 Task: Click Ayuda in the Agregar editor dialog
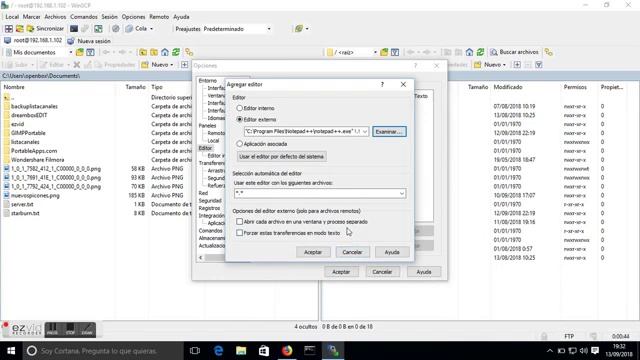(391, 252)
